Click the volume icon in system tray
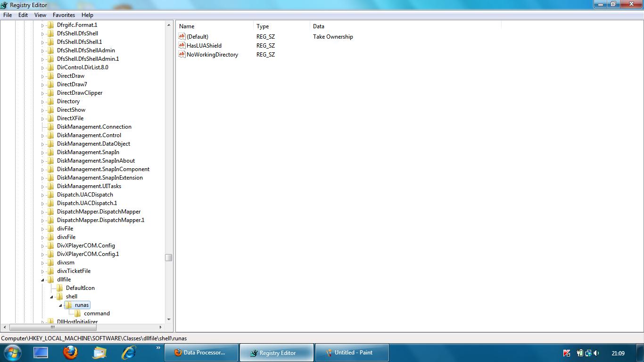Viewport: 644px width, 362px height. (596, 353)
